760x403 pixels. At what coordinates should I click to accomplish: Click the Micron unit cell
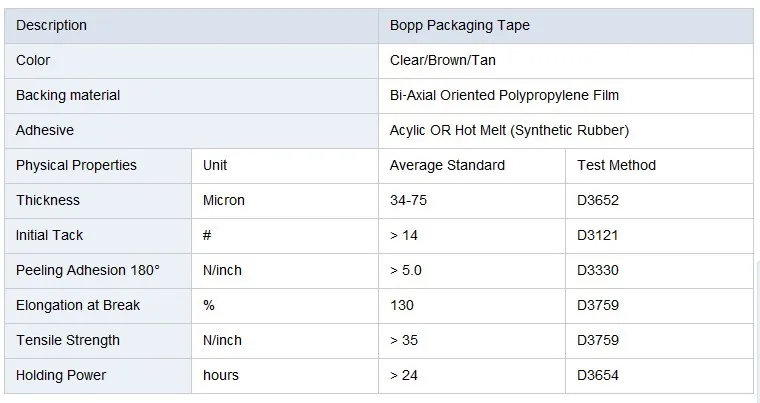click(224, 200)
